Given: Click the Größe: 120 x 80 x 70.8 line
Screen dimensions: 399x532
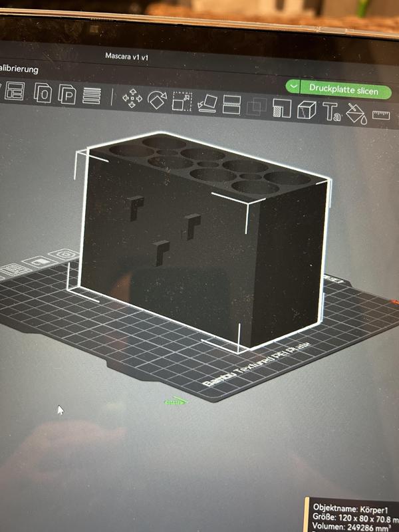Looking at the screenshot, I should pyautogui.click(x=356, y=518).
